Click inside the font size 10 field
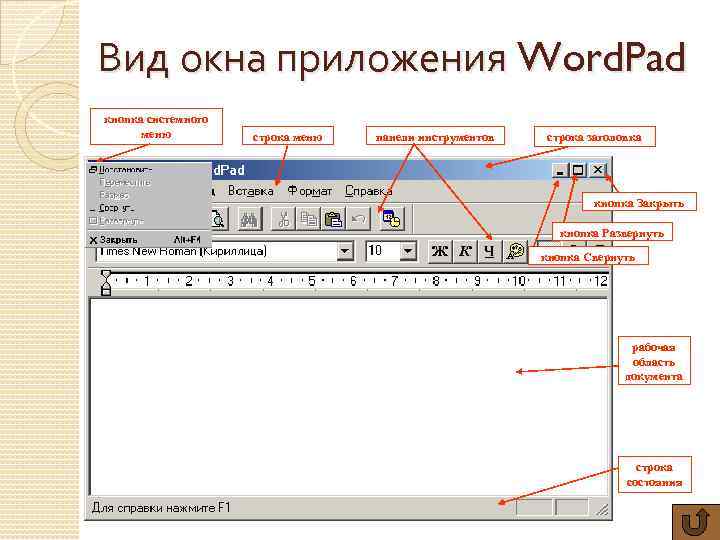Screen dimensions: 720x540 point(382,251)
